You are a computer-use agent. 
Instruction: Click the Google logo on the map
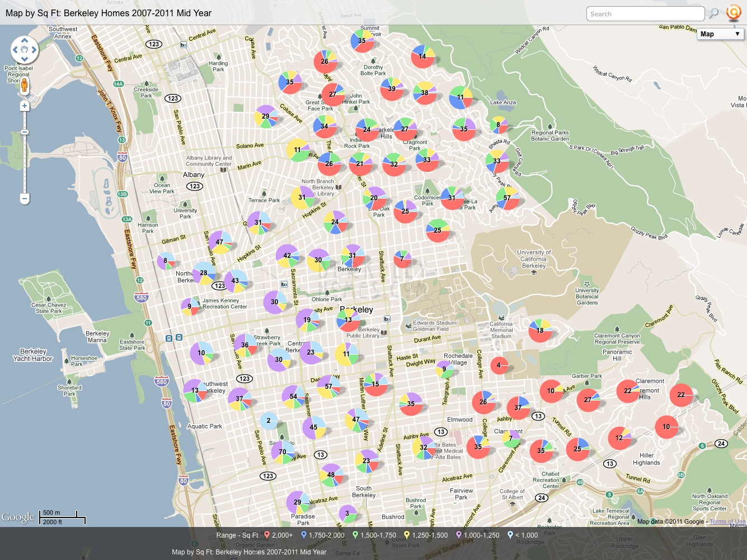(18, 517)
